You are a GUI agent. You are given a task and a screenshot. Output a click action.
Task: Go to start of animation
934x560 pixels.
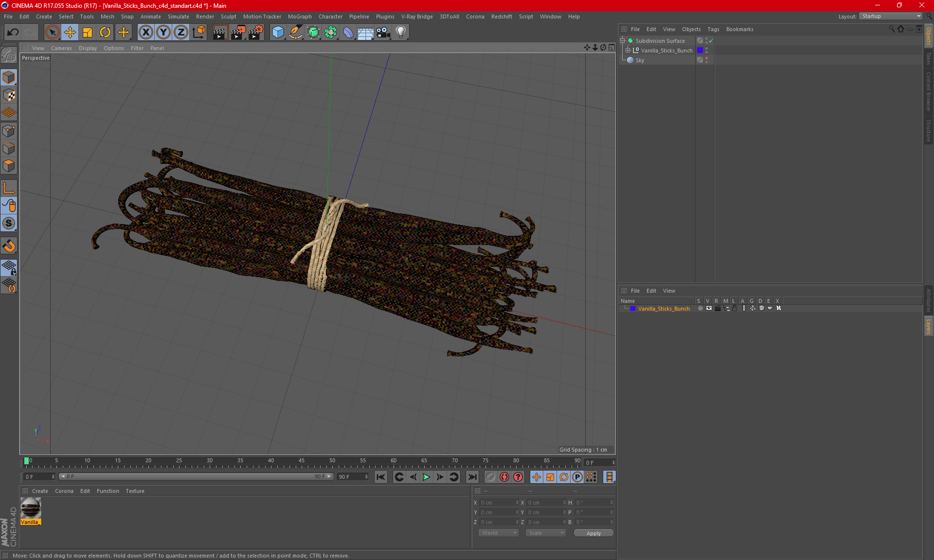pyautogui.click(x=381, y=477)
